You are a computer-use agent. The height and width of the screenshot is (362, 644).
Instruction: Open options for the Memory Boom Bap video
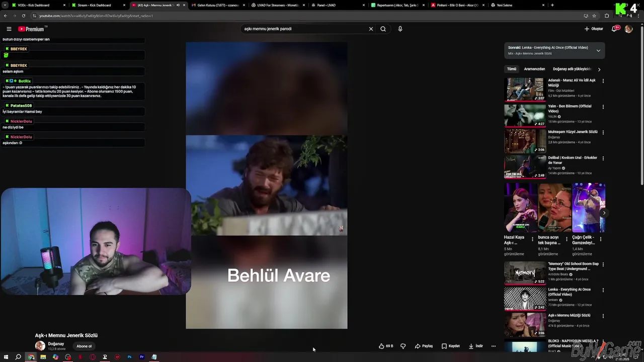coord(603,264)
